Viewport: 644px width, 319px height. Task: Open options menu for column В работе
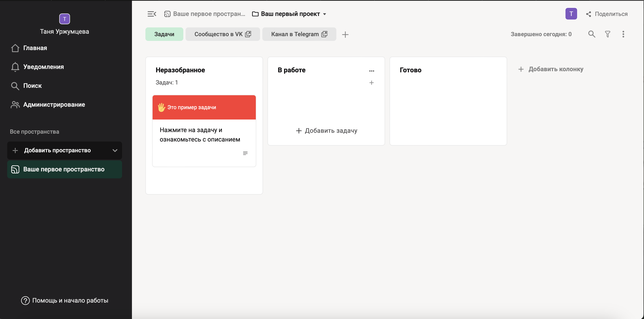(372, 71)
